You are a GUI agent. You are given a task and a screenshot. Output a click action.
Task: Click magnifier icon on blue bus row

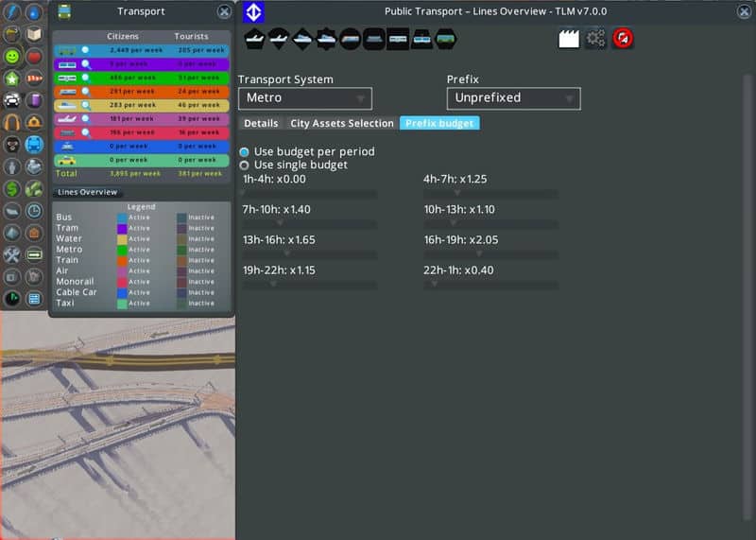point(85,49)
